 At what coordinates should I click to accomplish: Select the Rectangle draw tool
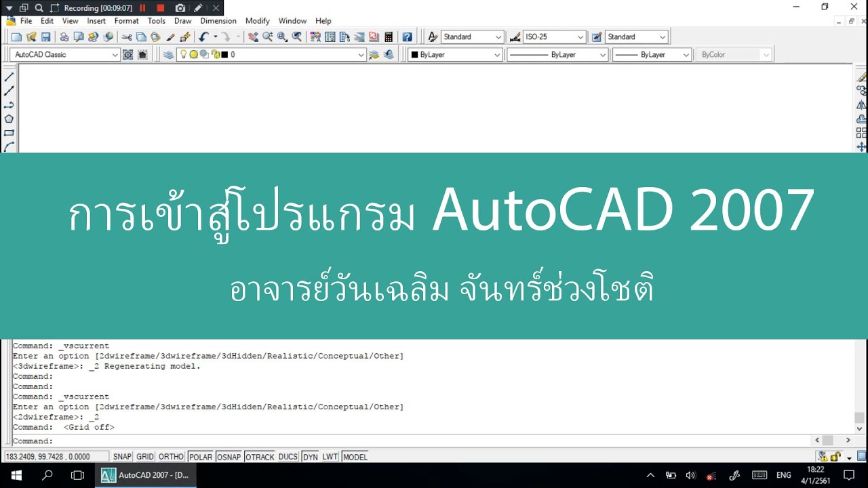click(x=9, y=134)
